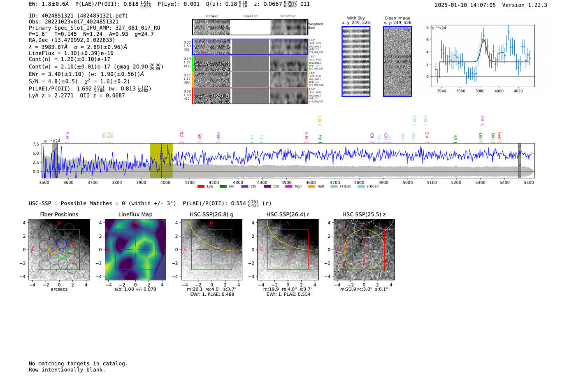Click the orange fiber circle in Fiber Positions
This screenshot has width=576, height=392.
click(54, 250)
